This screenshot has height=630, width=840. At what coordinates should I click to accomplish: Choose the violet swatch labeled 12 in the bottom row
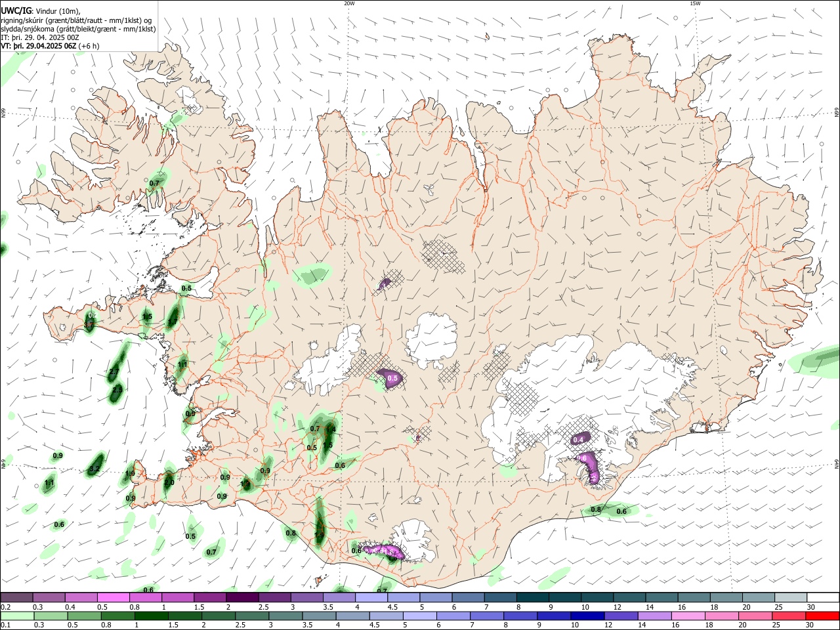click(x=620, y=616)
